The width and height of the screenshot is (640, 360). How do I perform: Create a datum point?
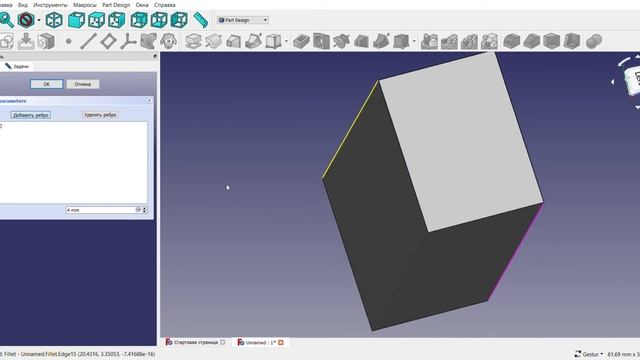point(69,41)
